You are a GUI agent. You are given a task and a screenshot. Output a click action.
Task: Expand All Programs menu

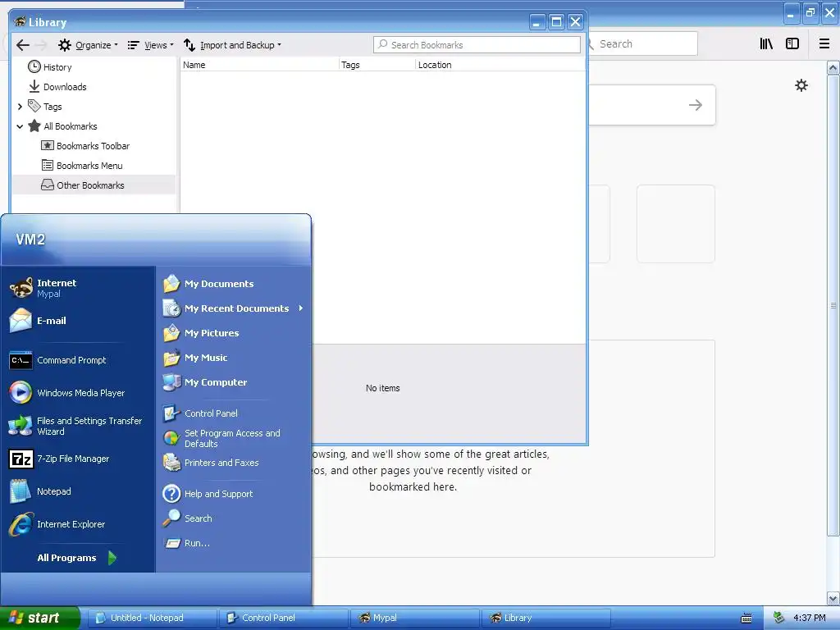76,558
